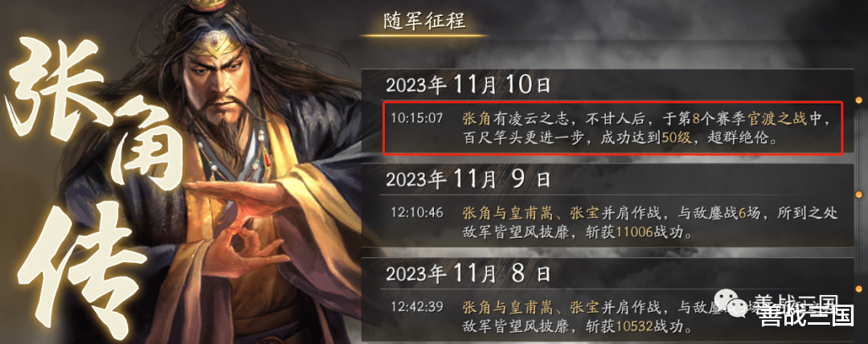Click the highlighted 50级 level text
Image resolution: width=868 pixels, height=344 pixels.
677,138
